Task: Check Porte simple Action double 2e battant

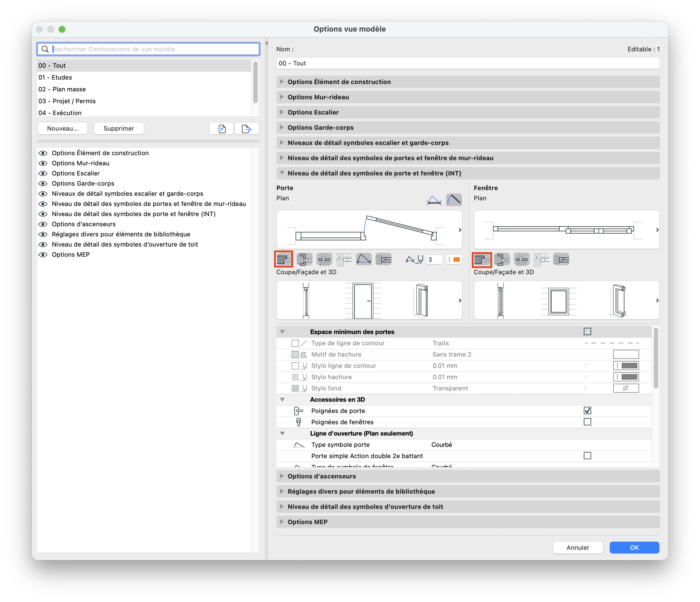Action: (x=587, y=456)
